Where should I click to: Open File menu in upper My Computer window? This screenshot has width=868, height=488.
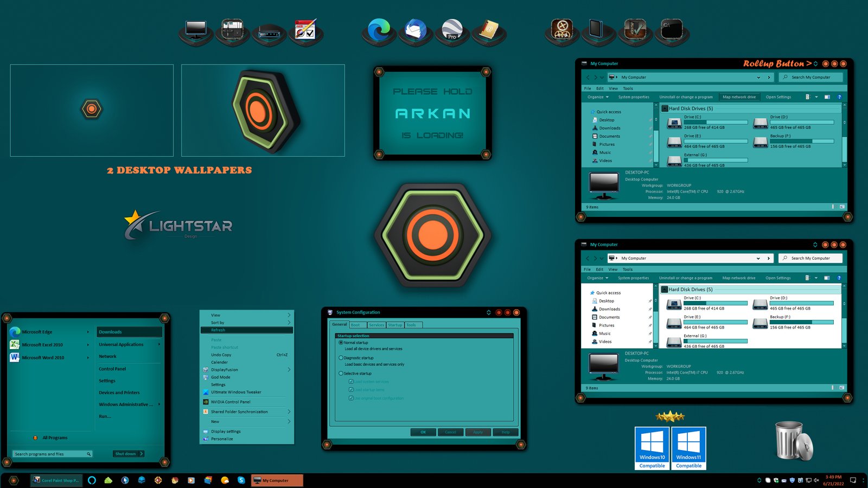(x=588, y=88)
